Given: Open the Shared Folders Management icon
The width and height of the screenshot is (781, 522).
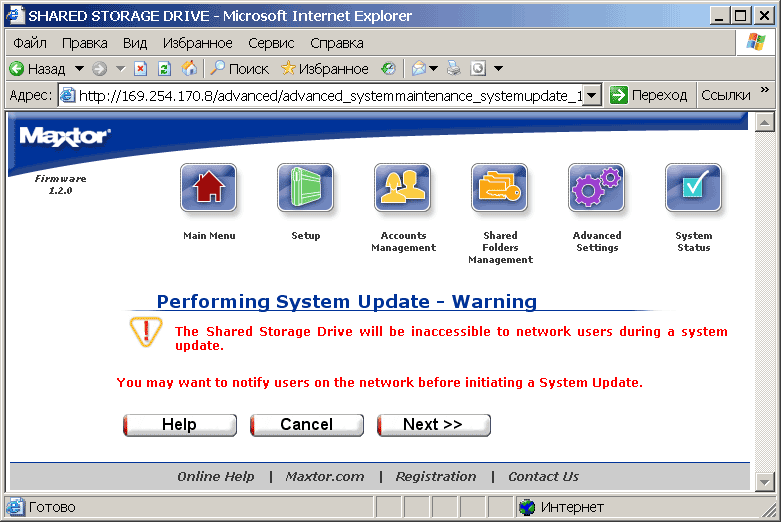Looking at the screenshot, I should [500, 188].
